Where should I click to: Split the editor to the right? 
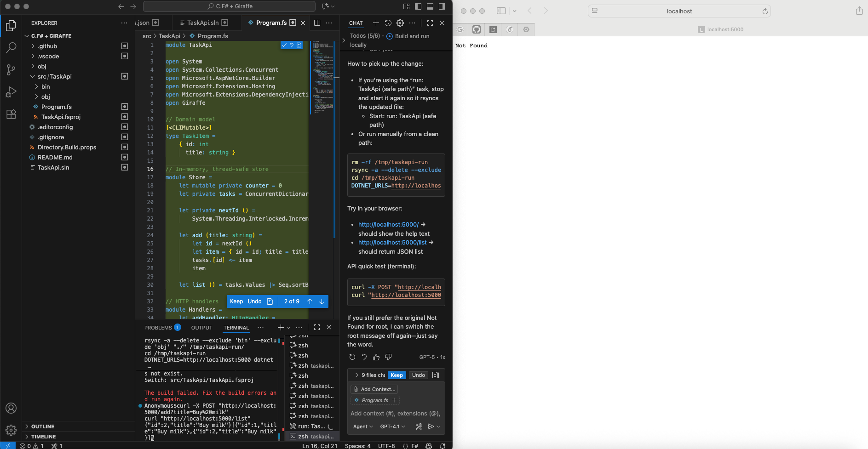click(x=317, y=23)
